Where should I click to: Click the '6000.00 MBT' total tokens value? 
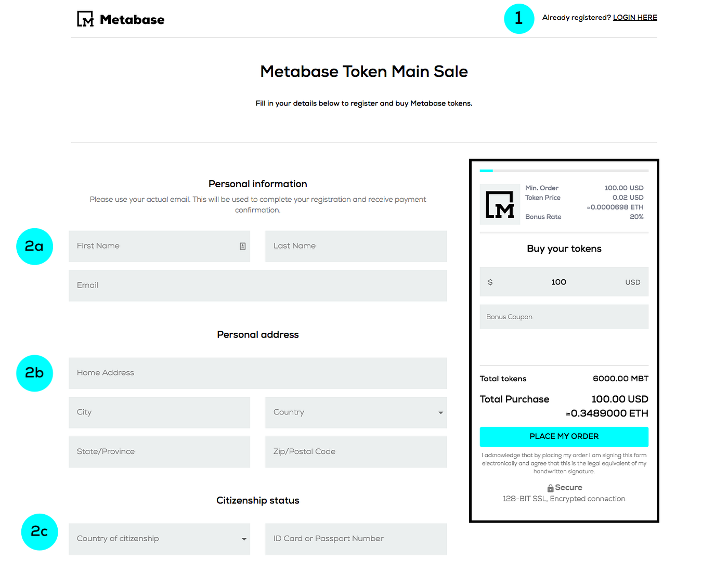click(620, 379)
